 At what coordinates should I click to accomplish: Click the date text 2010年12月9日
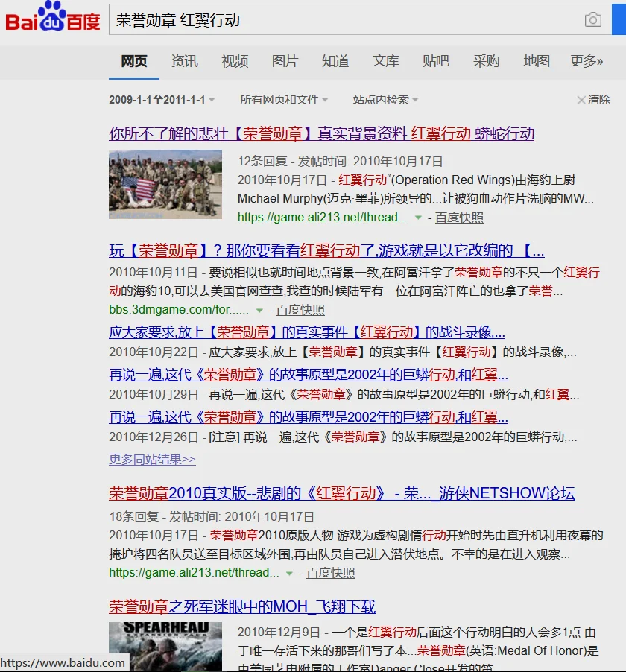coord(279,633)
